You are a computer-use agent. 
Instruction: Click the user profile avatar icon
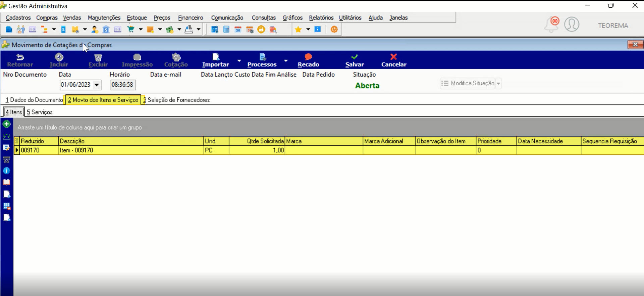tap(572, 25)
